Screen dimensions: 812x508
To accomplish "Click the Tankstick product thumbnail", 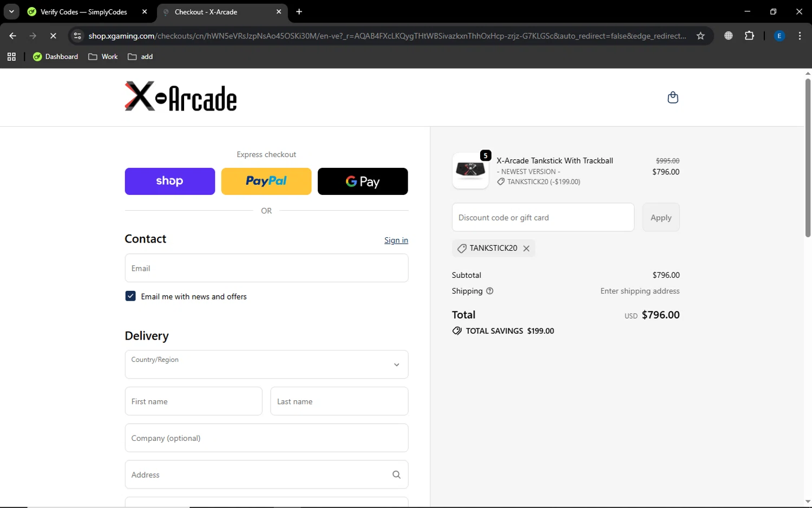I will tap(470, 171).
